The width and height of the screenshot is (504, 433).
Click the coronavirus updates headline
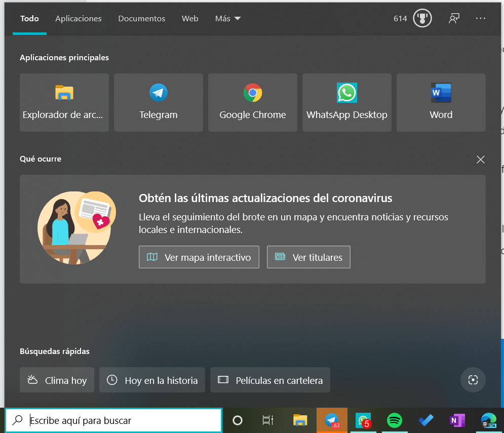coord(265,199)
